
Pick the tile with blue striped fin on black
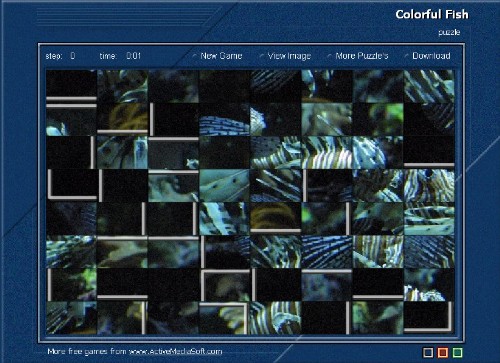coord(224,119)
